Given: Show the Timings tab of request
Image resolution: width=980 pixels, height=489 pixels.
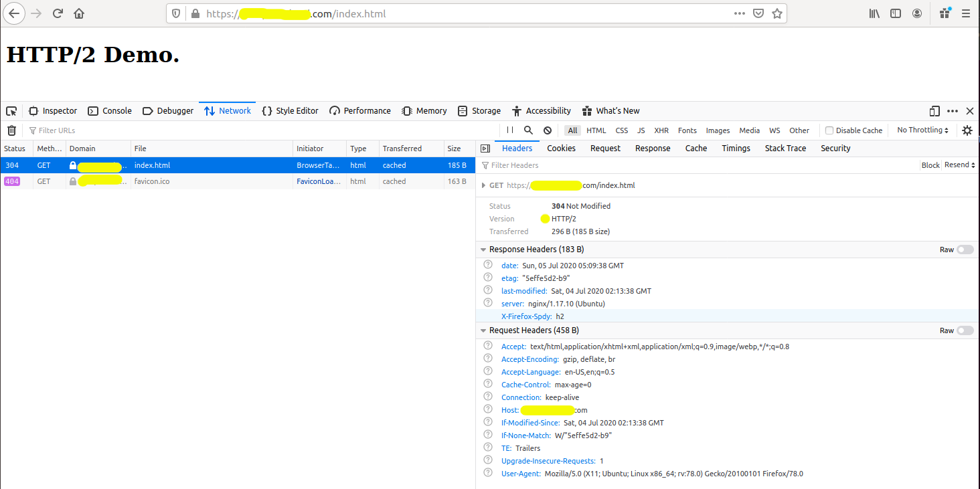Looking at the screenshot, I should [x=736, y=149].
